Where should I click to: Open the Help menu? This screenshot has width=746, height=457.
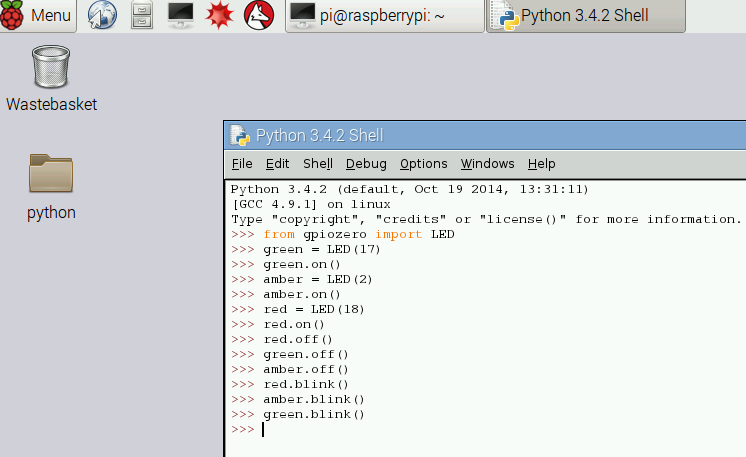point(541,164)
